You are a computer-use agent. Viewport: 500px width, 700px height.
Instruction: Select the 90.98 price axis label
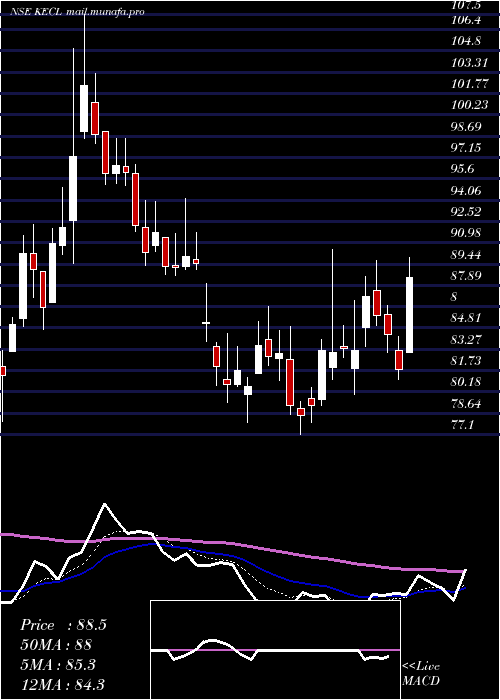pyautogui.click(x=466, y=233)
